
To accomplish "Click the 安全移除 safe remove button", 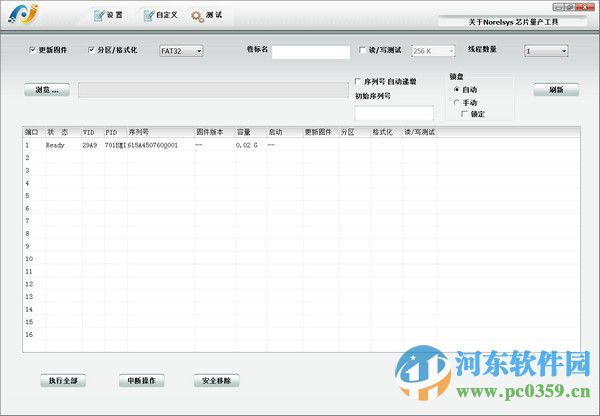I will click(x=217, y=381).
